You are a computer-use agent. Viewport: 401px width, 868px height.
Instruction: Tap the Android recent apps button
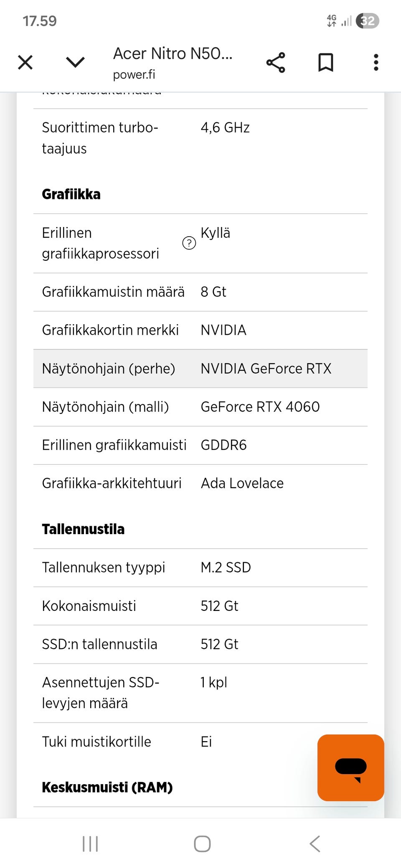click(90, 843)
